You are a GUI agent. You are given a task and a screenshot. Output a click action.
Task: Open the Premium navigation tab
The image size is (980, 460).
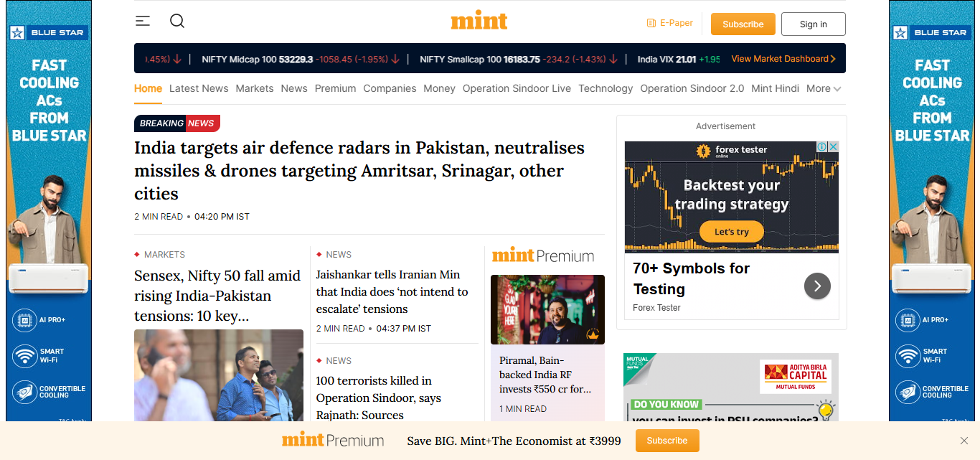coord(335,88)
